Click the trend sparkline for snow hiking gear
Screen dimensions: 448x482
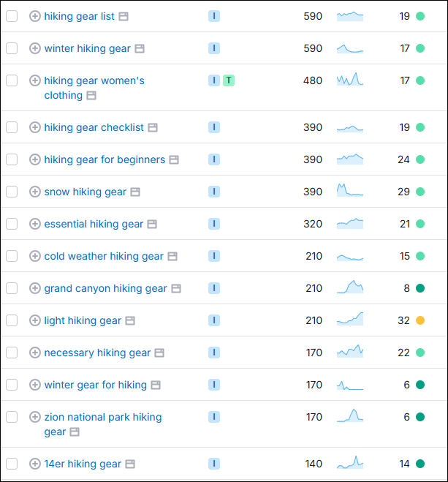click(x=349, y=191)
